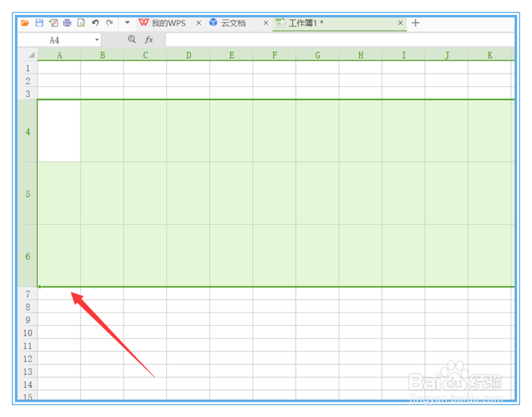Viewport: 532px width, 417px height.
Task: Select column K header
Action: (490, 55)
